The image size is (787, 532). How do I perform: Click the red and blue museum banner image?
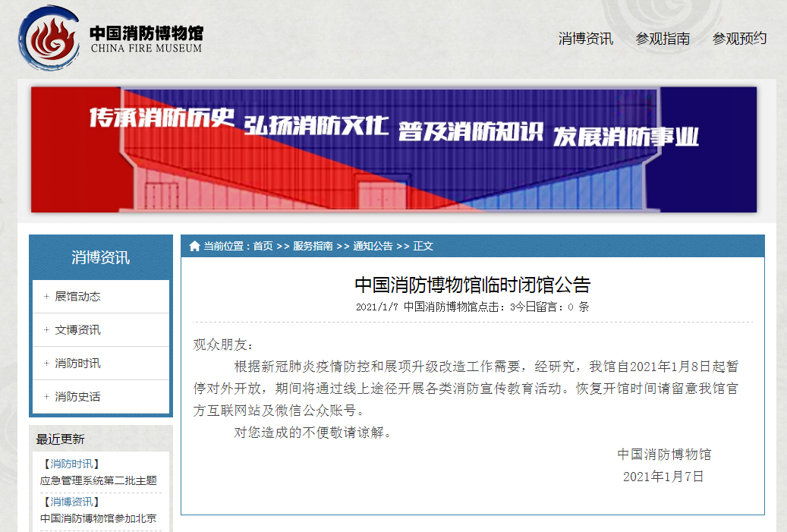pyautogui.click(x=393, y=150)
